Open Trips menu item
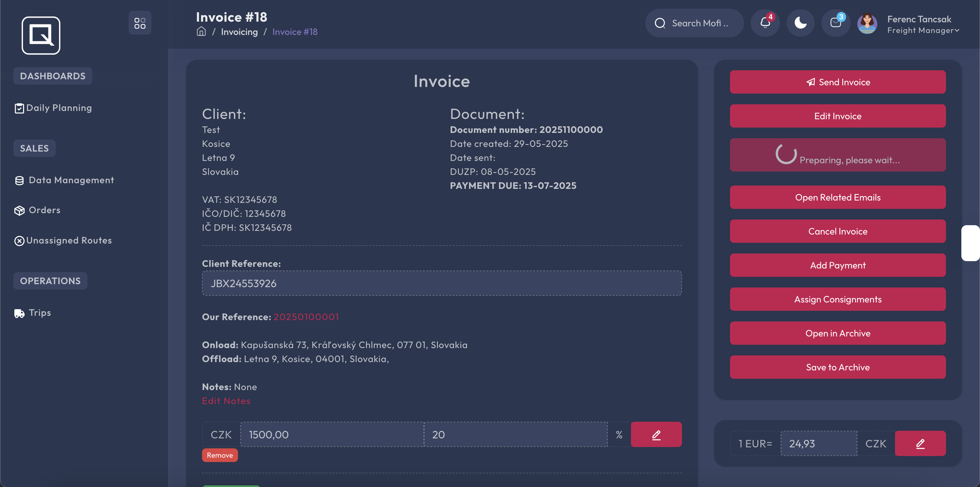This screenshot has width=980, height=487. pyautogui.click(x=40, y=312)
